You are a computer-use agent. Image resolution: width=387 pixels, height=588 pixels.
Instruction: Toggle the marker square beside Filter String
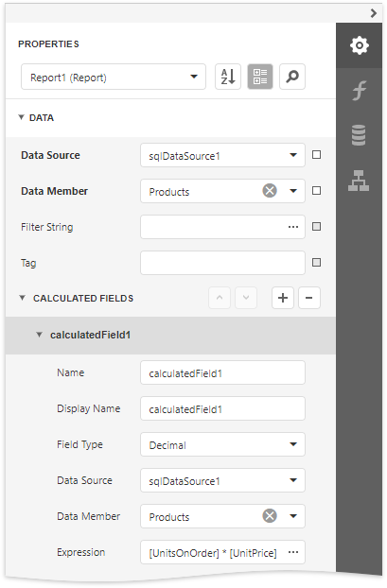(x=316, y=227)
